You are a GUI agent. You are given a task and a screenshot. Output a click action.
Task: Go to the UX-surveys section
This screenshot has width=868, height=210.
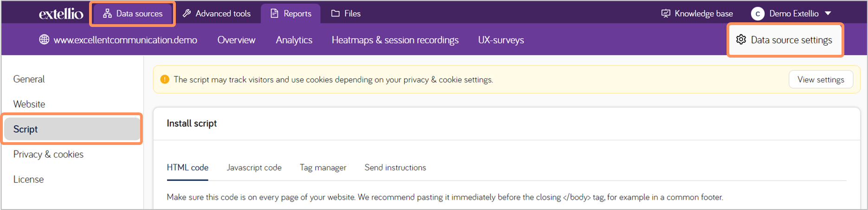[x=501, y=40]
